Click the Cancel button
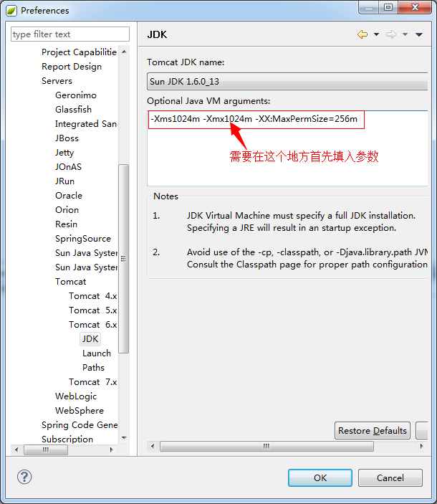This screenshot has height=504, width=437. tap(390, 477)
